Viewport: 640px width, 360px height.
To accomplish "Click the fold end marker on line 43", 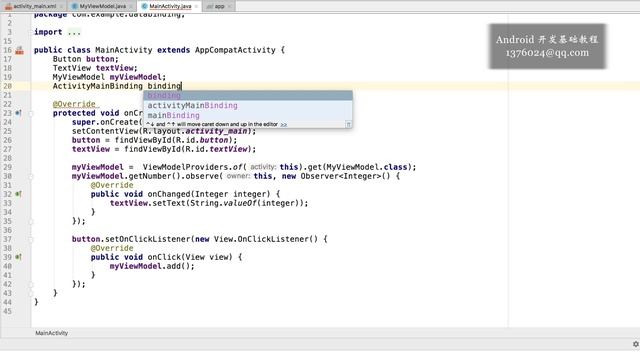I will 31,293.
